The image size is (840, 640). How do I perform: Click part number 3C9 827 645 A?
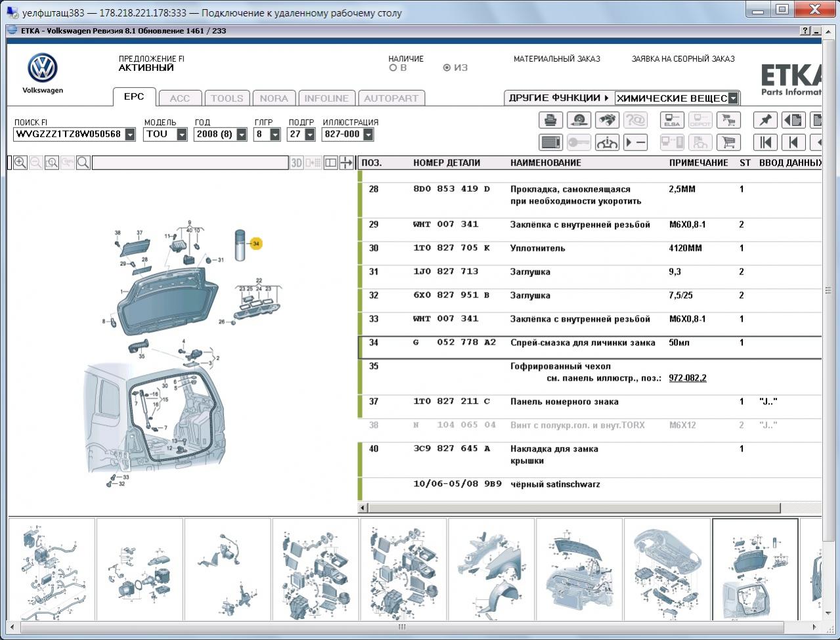[452, 449]
